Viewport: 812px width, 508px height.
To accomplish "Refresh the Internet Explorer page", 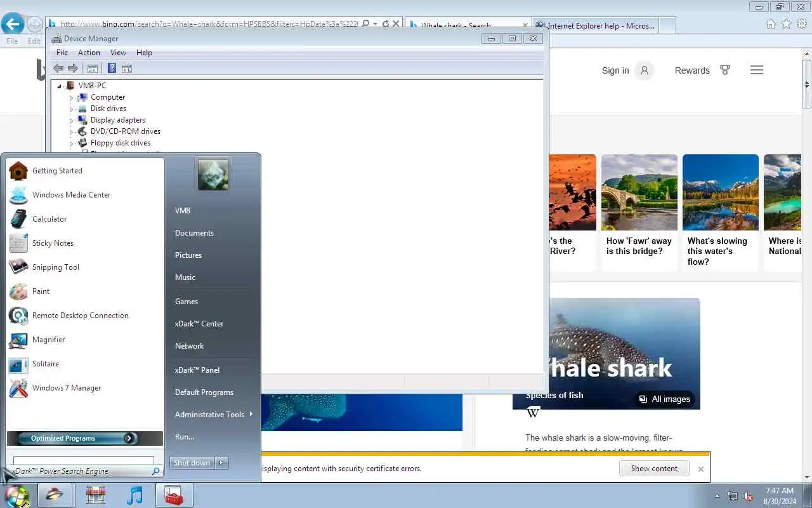I will tap(385, 23).
